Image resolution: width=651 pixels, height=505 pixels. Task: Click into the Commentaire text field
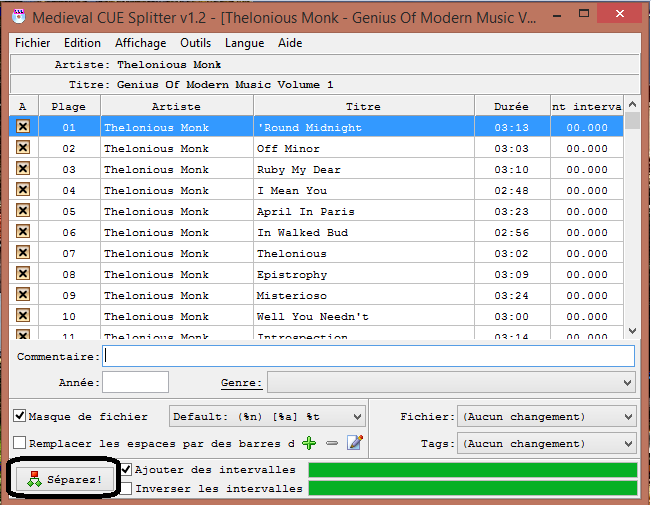368,356
